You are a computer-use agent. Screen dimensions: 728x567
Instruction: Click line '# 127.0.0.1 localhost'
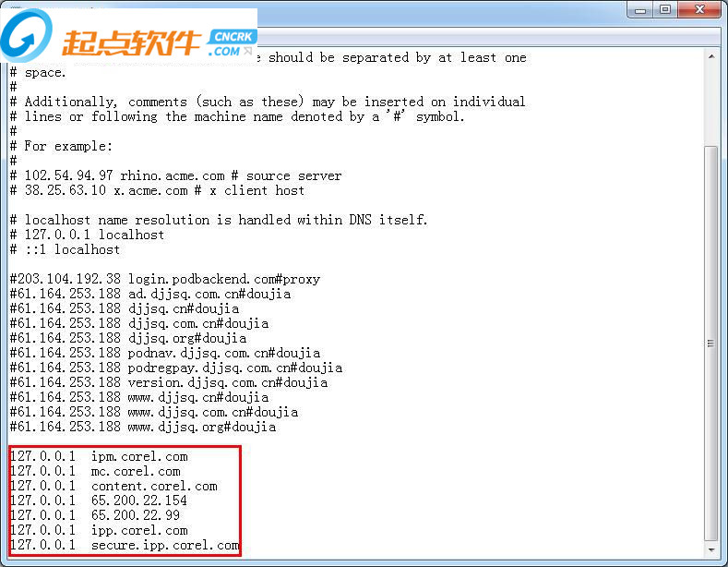[88, 235]
